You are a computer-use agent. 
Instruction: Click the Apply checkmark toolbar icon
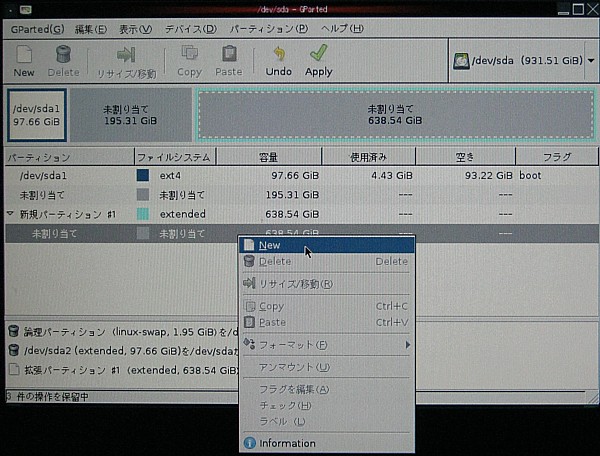pyautogui.click(x=319, y=53)
